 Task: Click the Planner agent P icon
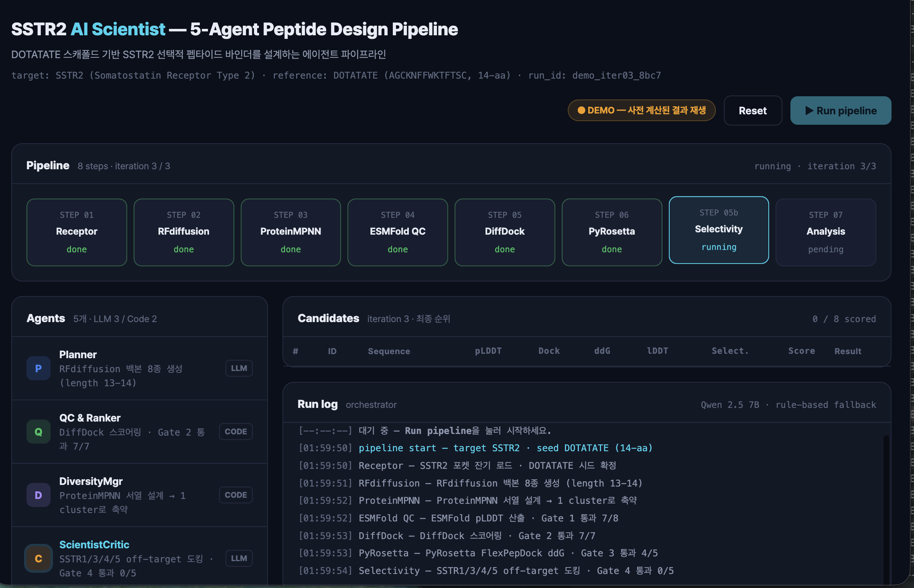[x=39, y=368]
